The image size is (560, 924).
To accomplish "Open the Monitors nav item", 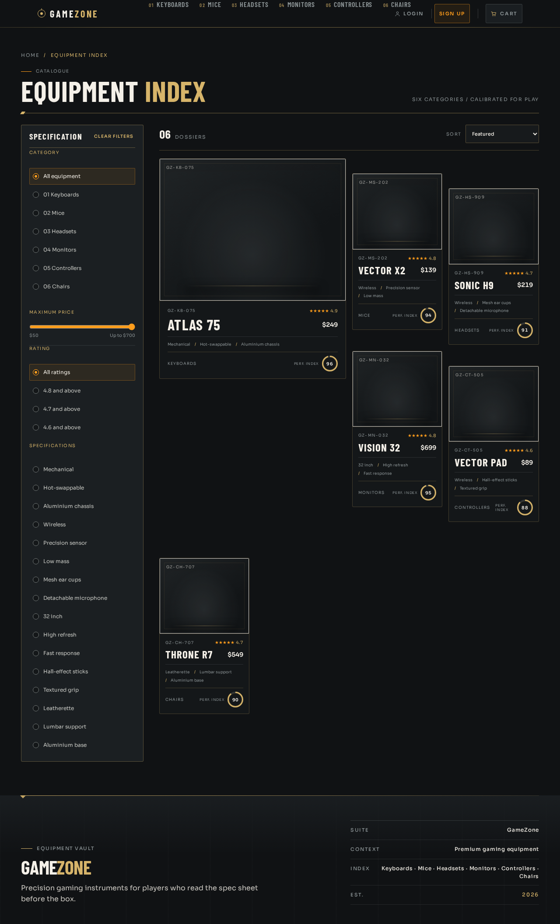I will (297, 5).
